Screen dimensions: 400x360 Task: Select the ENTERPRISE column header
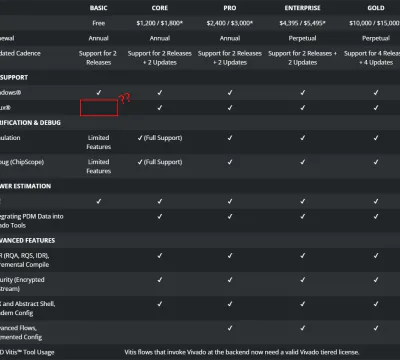(302, 8)
